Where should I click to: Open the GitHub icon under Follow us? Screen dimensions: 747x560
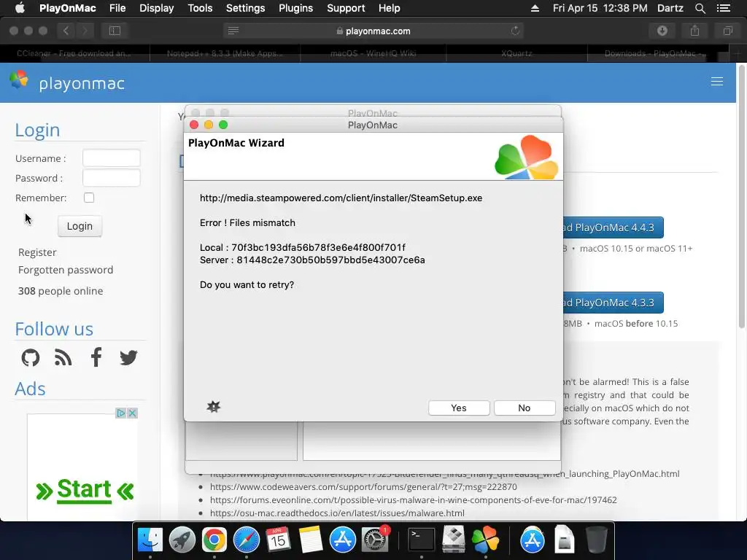click(x=31, y=357)
